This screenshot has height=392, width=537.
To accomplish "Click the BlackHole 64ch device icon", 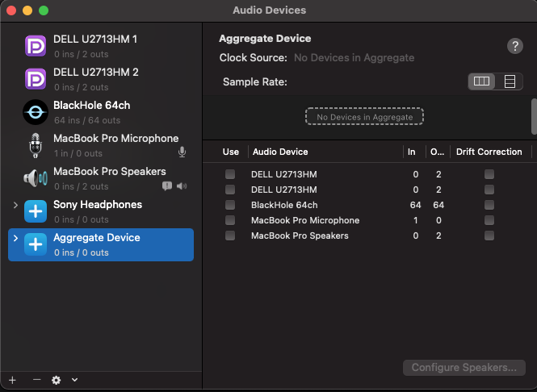I will [36, 112].
